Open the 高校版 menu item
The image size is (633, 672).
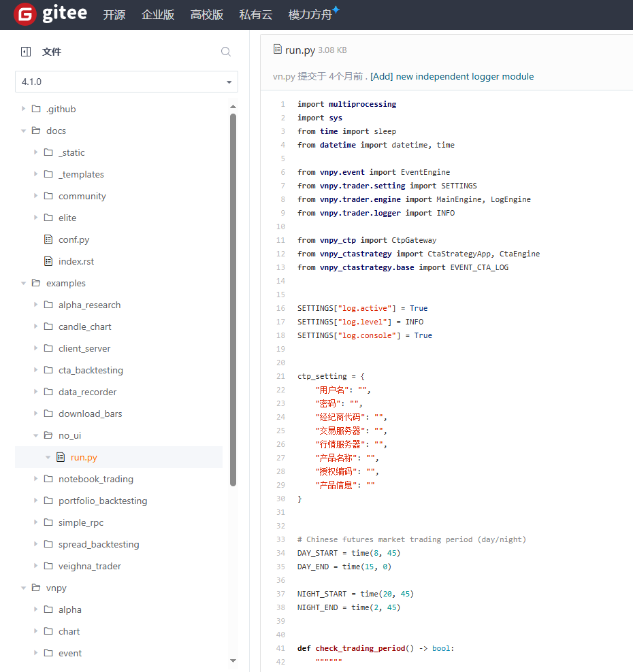coord(207,14)
